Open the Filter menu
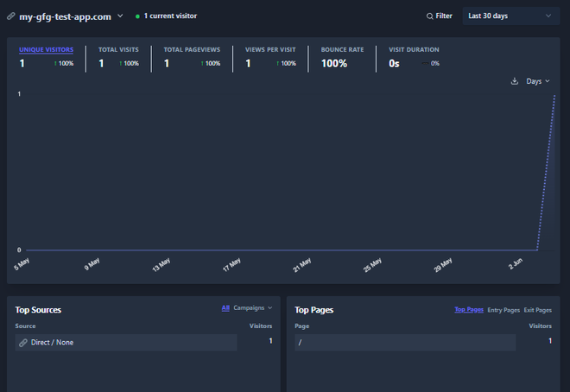This screenshot has width=570, height=392. pyautogui.click(x=439, y=16)
